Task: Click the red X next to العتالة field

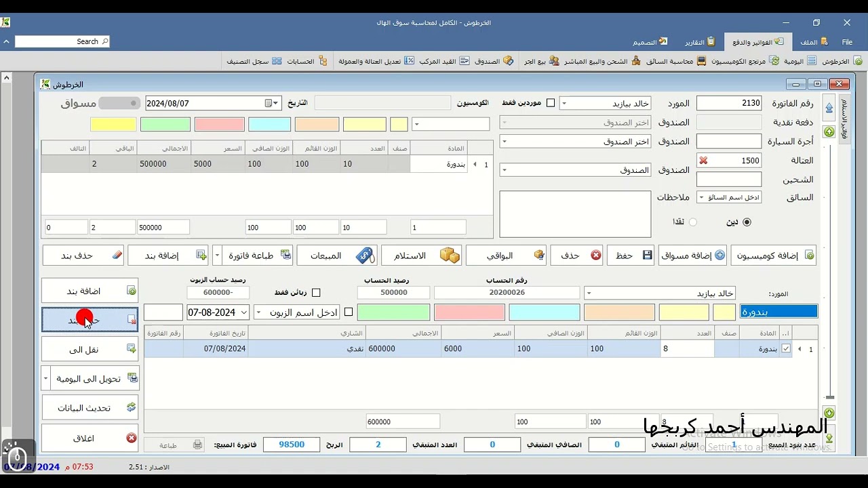Action: [x=703, y=161]
